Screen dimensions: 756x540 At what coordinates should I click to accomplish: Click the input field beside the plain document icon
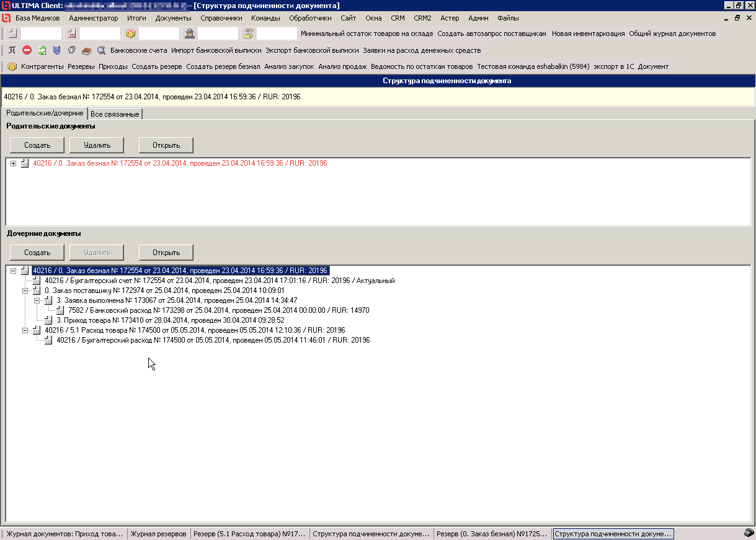42,34
